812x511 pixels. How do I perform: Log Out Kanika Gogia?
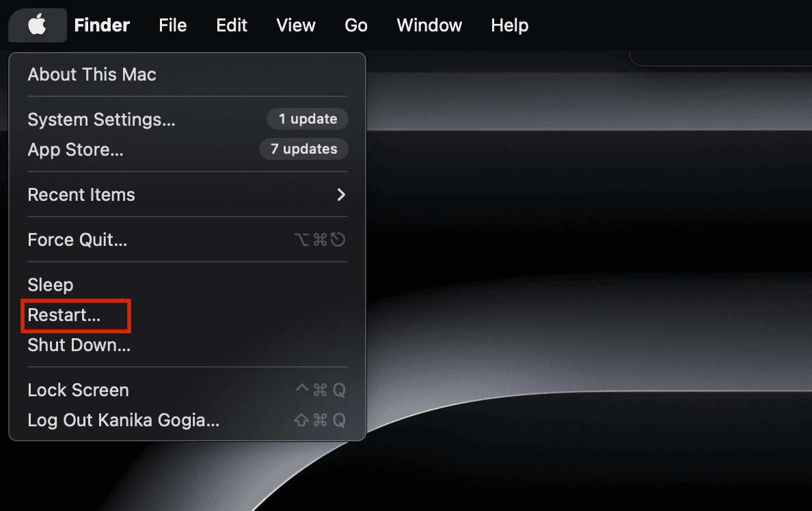click(123, 420)
